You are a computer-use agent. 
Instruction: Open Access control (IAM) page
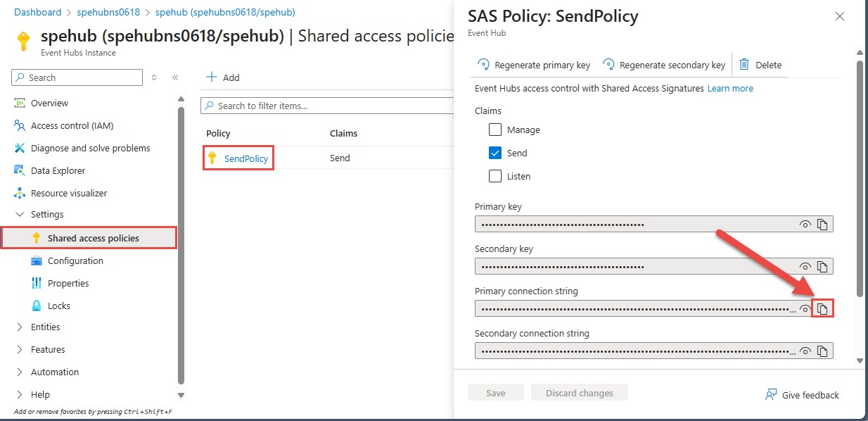[x=72, y=125]
